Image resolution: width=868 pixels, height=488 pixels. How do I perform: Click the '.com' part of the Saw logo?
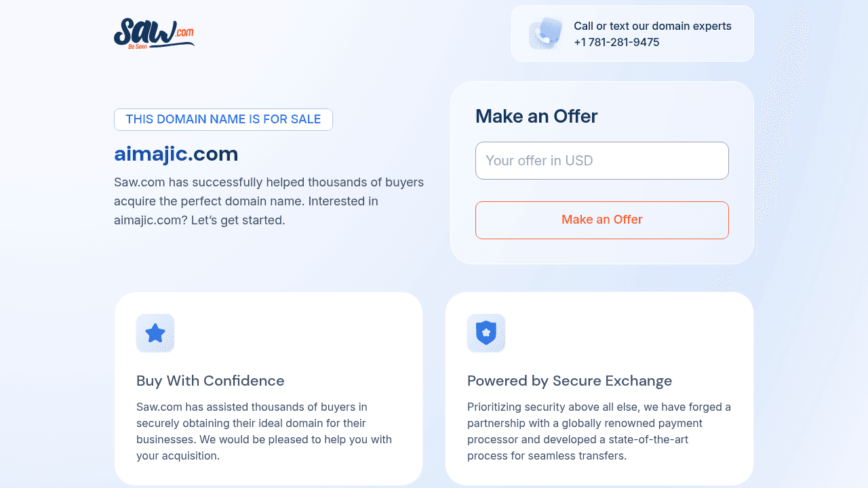click(184, 34)
